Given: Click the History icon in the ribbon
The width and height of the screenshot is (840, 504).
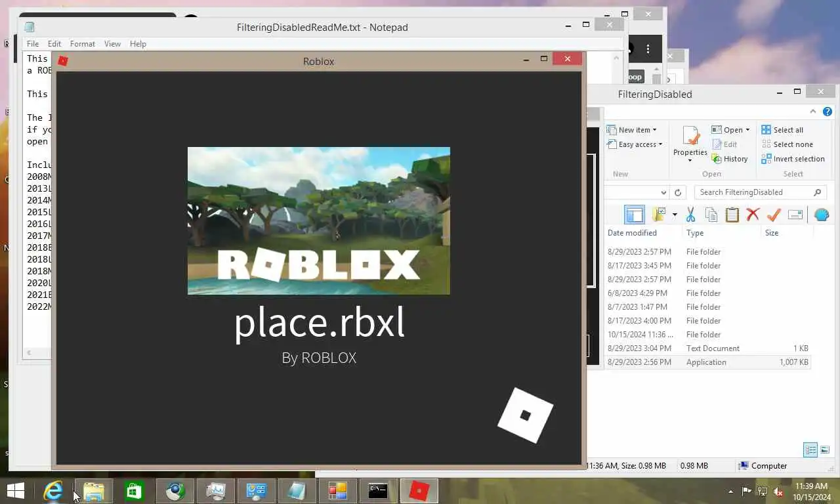Looking at the screenshot, I should click(717, 159).
